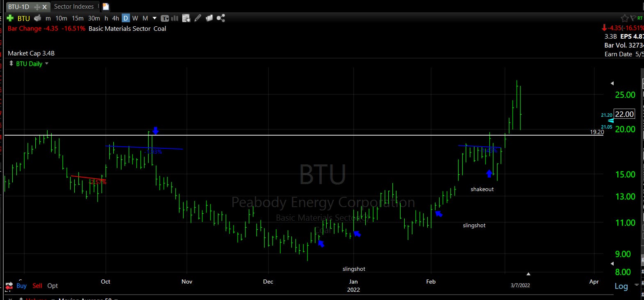Viewport: 644px width, 300px height.
Task: Select the 15m timeframe
Action: tap(78, 18)
